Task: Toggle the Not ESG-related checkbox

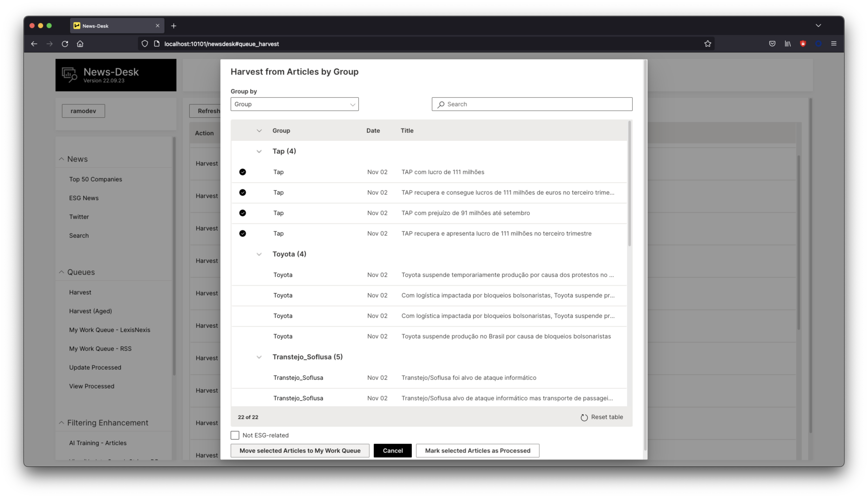Action: [x=235, y=435]
